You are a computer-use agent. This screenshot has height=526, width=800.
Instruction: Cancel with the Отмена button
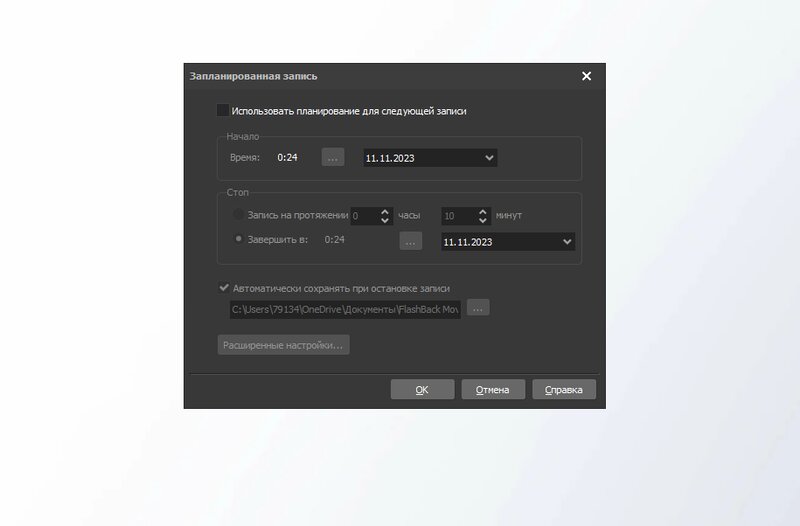[493, 389]
